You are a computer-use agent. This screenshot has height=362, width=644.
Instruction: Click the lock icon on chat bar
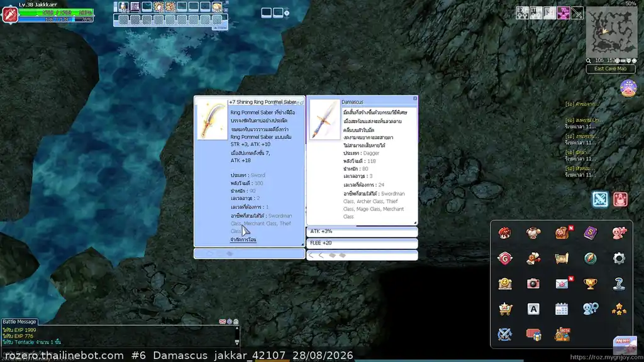(x=236, y=322)
